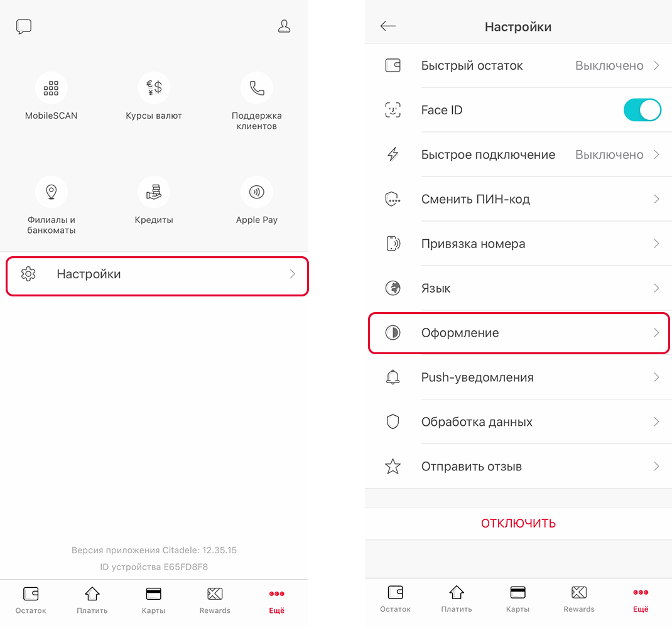This screenshot has width=672, height=628.
Task: Switch to Карты tab in left screen
Action: (x=153, y=600)
